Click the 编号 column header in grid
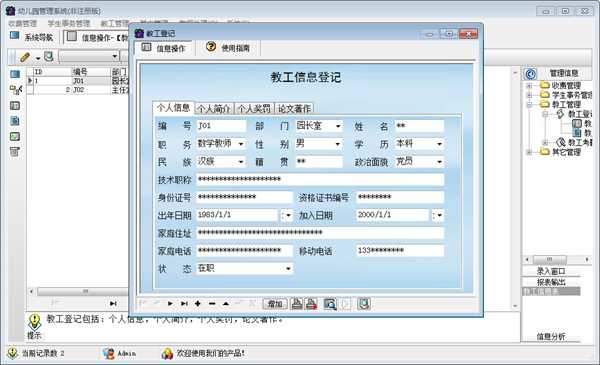600x365 pixels. [x=91, y=72]
